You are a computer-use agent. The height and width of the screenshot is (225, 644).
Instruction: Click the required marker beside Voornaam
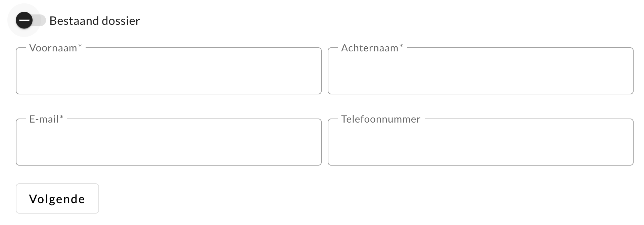(x=80, y=46)
